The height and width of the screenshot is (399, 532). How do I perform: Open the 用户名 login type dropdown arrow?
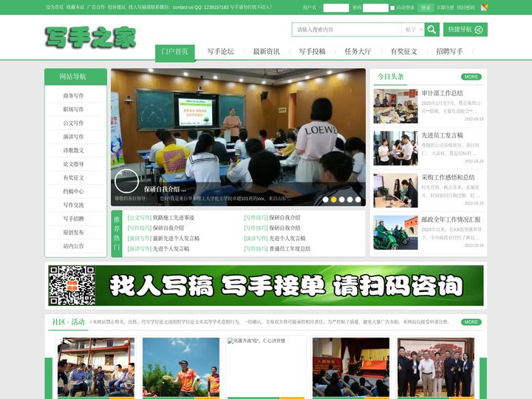click(319, 7)
